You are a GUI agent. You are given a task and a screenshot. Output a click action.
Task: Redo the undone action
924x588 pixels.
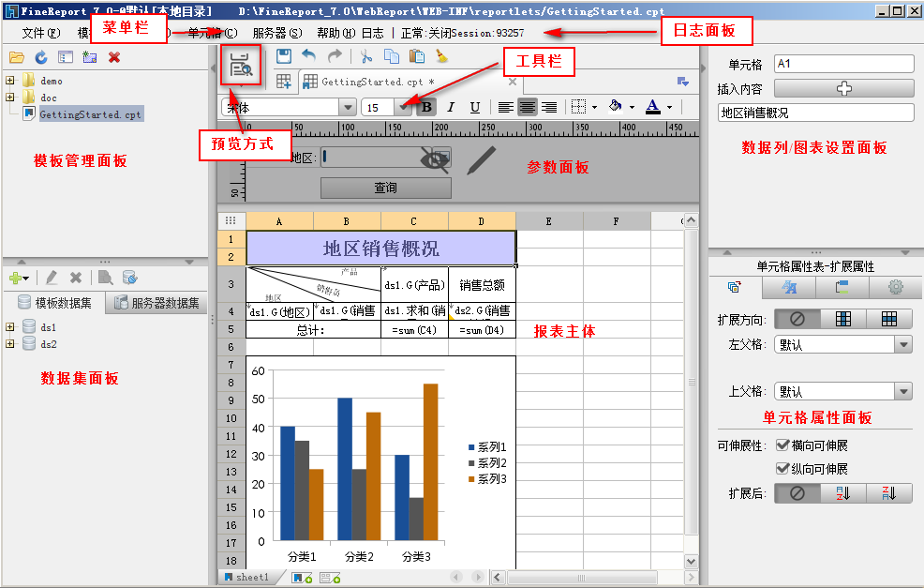[335, 56]
